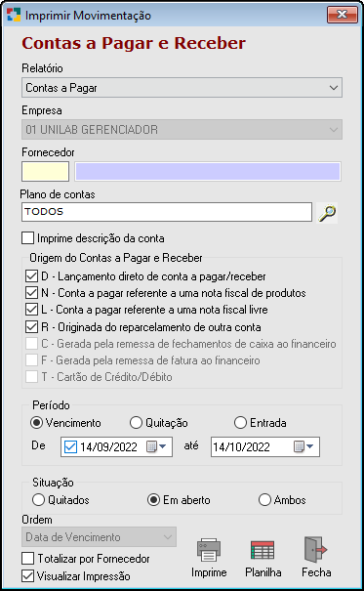364x591 pixels.
Task: Choose Ambos in Situação
Action: 264,500
